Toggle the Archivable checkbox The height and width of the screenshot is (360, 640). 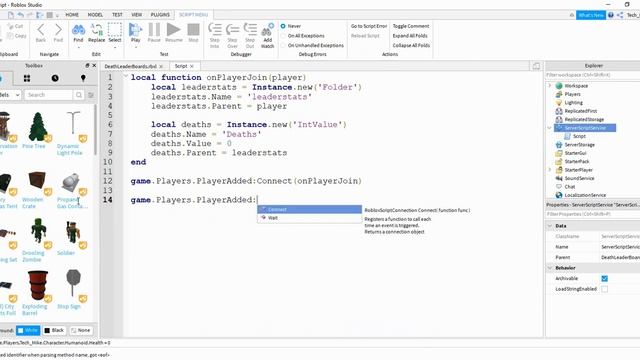click(604, 278)
